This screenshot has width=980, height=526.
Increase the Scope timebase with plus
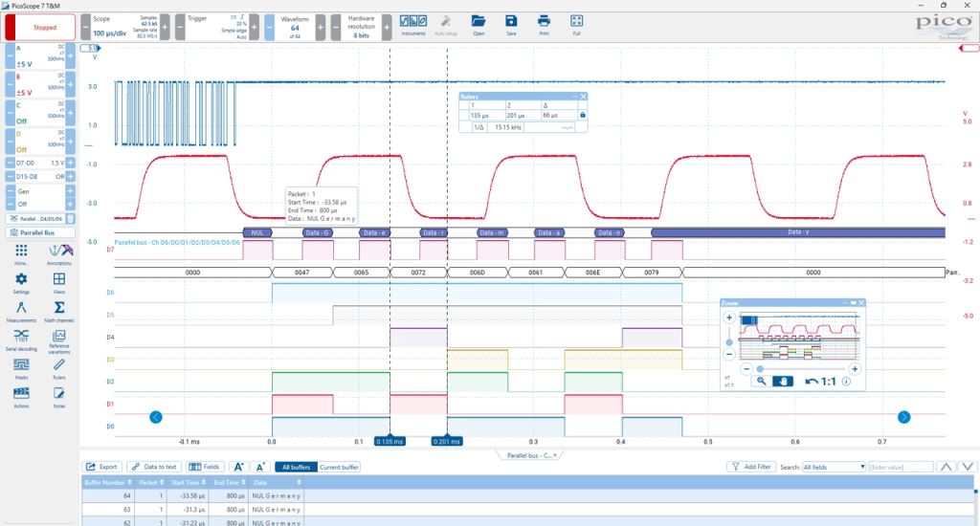tap(165, 28)
